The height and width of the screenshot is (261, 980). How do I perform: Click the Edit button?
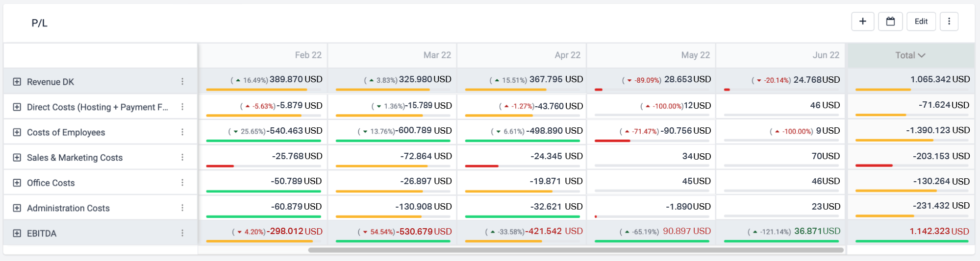tap(921, 22)
